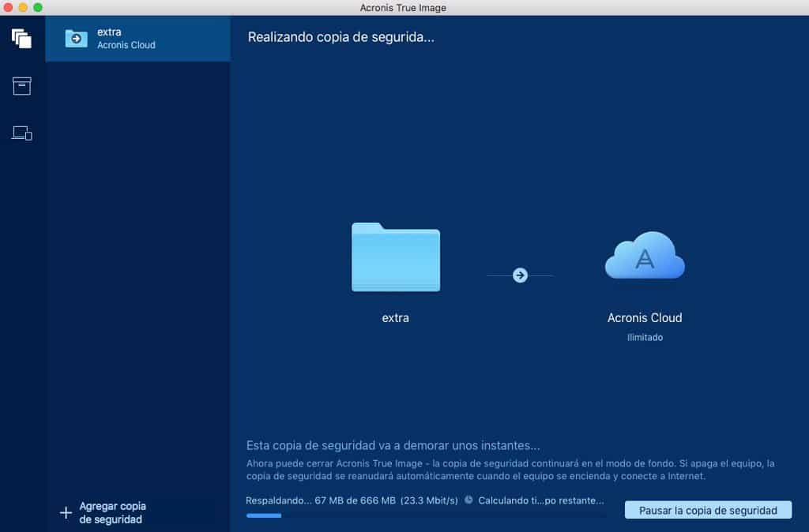This screenshot has height=532, width=809.
Task: Click the folder-arrow icon of extra backup
Action: (x=76, y=39)
